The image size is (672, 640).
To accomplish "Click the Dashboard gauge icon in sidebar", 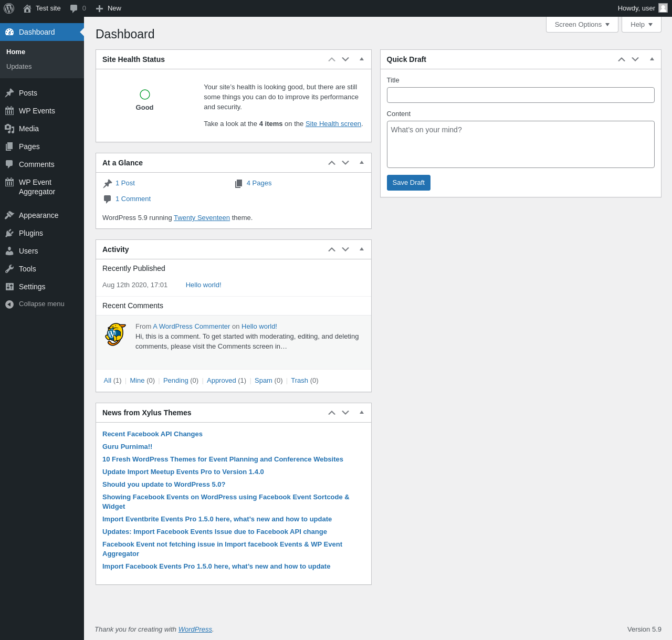I will tap(9, 32).
